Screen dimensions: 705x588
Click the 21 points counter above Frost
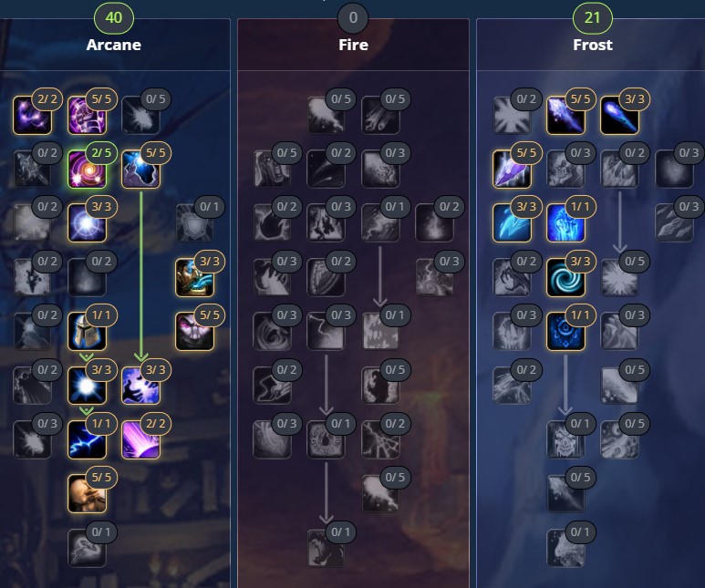(593, 17)
